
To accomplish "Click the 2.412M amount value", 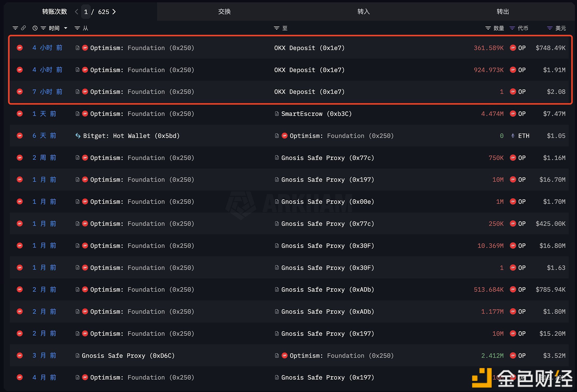I will 492,356.
